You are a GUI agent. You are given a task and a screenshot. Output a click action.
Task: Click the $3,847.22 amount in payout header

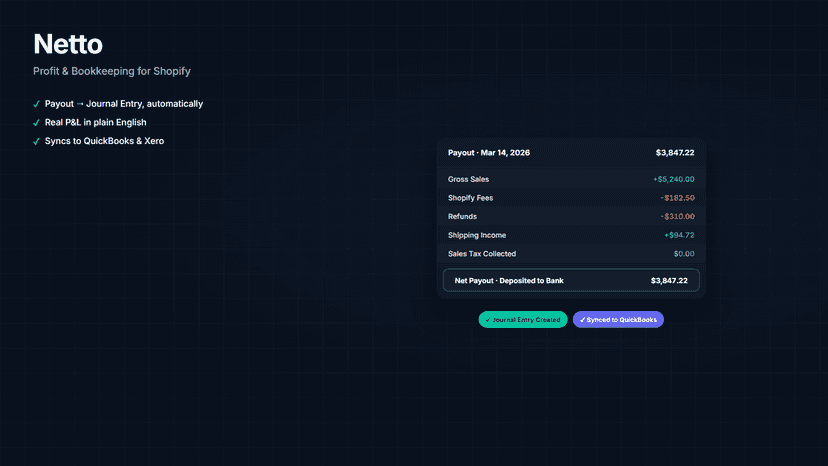click(x=675, y=153)
